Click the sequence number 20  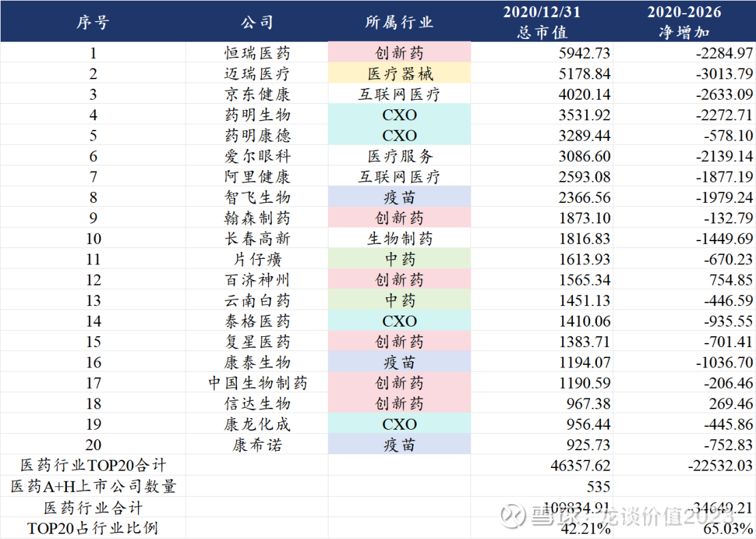(93, 445)
